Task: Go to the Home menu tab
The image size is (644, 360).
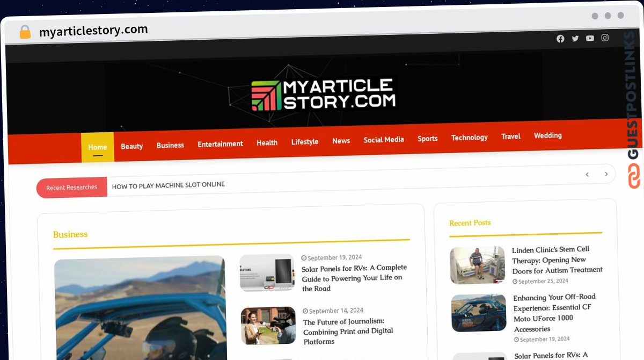Action: (98, 147)
